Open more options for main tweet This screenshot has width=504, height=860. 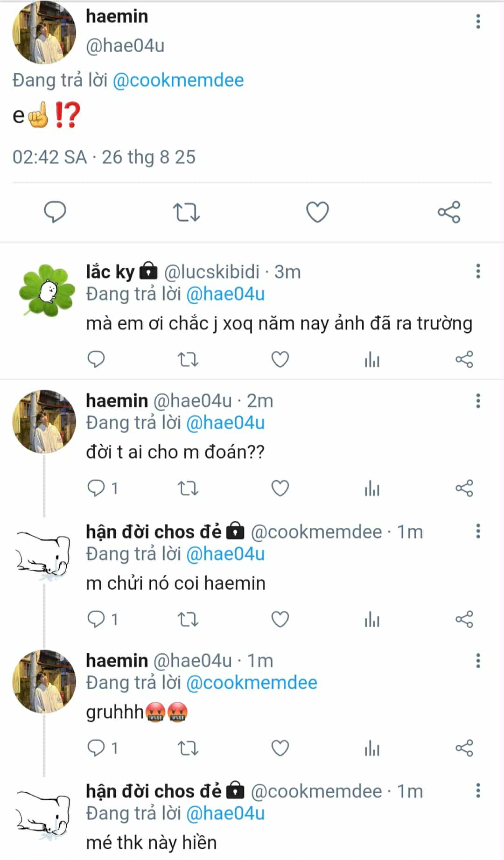coord(478,21)
